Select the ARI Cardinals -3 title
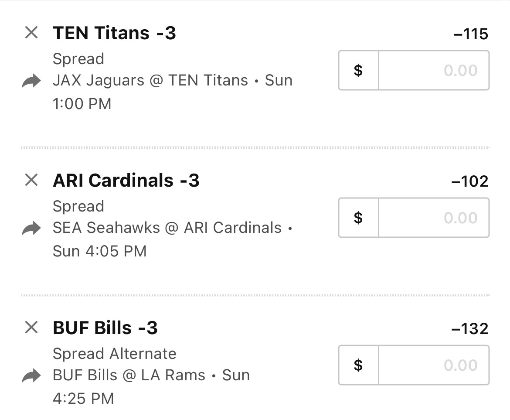The width and height of the screenshot is (510, 420). [126, 181]
